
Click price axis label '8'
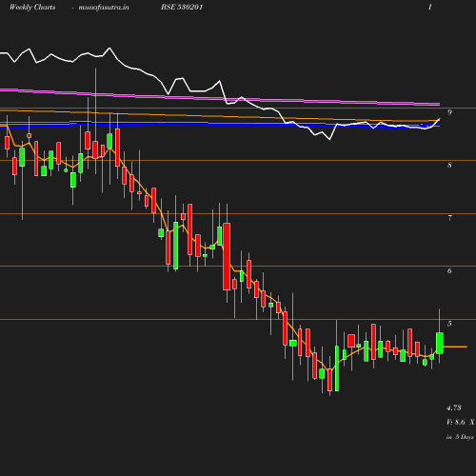449,165
